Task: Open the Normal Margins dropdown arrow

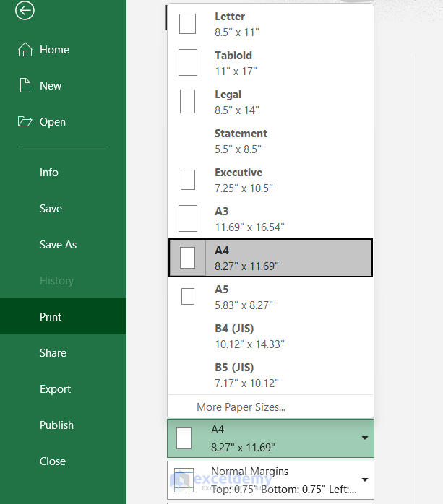Action: (365, 479)
